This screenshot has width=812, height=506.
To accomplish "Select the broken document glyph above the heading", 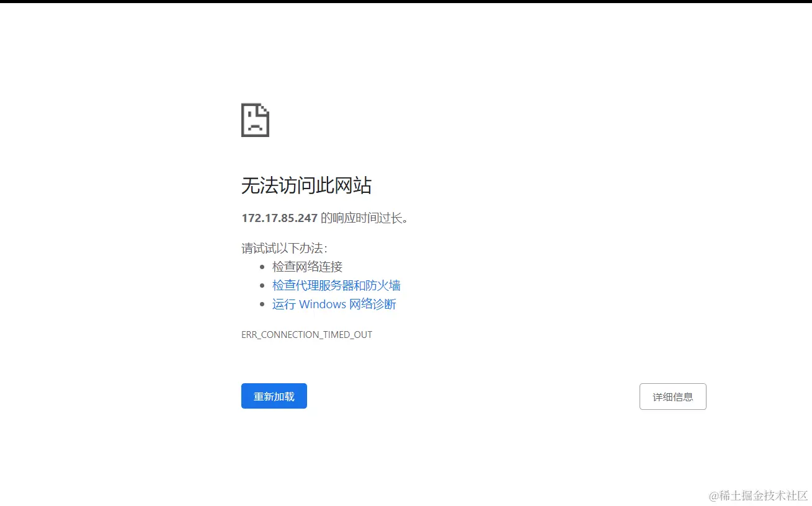I will click(x=254, y=120).
